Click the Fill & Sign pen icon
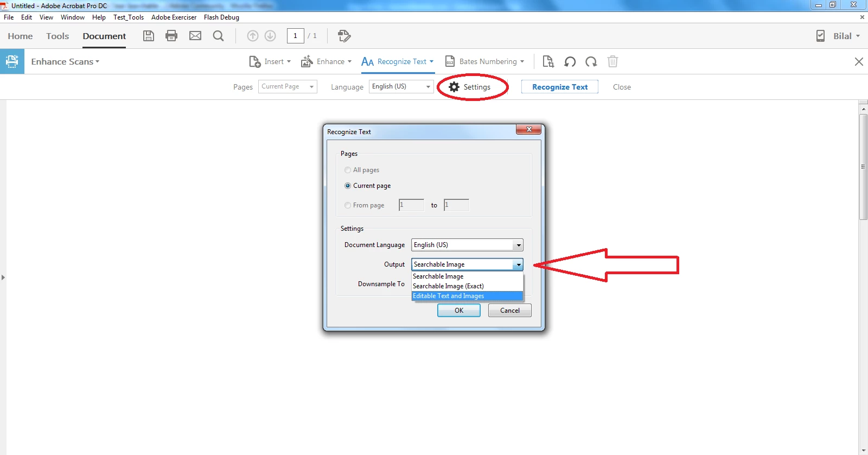The width and height of the screenshot is (868, 455). (344, 36)
